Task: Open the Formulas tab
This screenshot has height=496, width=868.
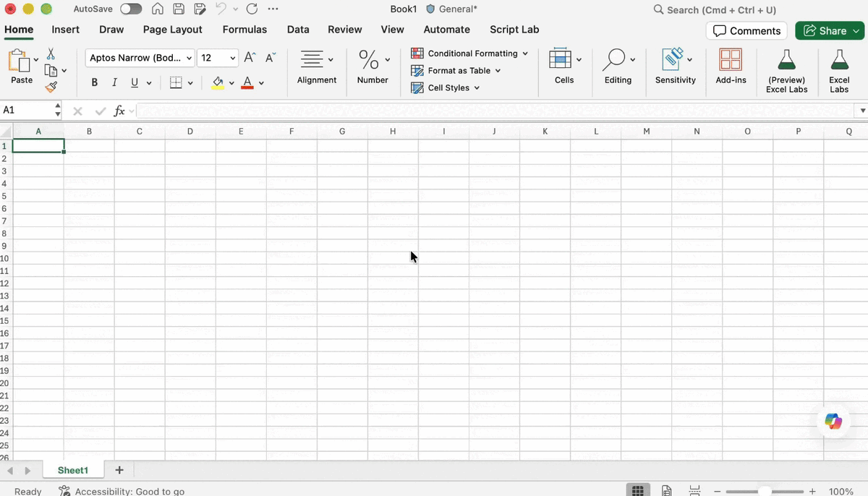Action: 244,30
